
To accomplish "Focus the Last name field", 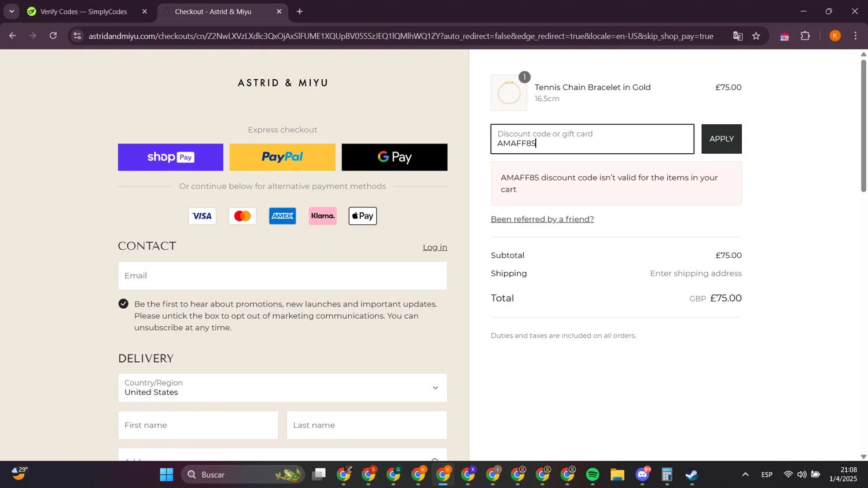I will 367,426.
